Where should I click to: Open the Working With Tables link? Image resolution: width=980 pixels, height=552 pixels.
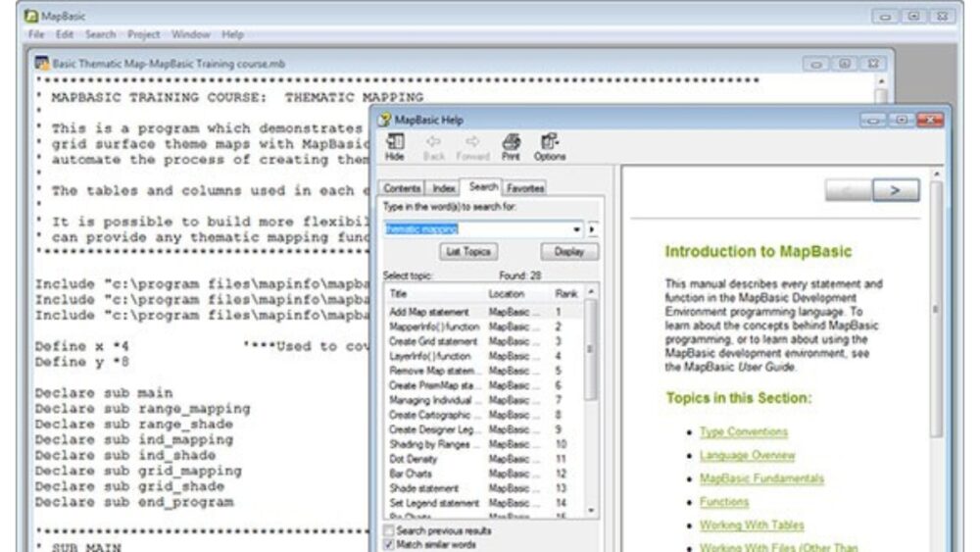[x=752, y=526]
